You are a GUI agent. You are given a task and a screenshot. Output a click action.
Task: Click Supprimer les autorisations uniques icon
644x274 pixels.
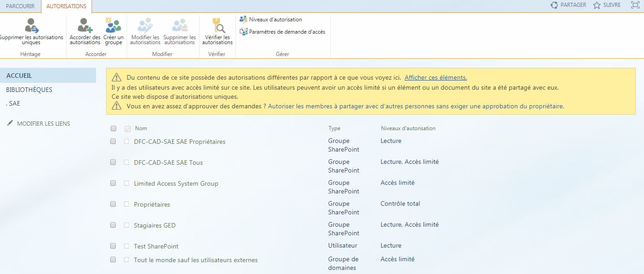(x=31, y=25)
